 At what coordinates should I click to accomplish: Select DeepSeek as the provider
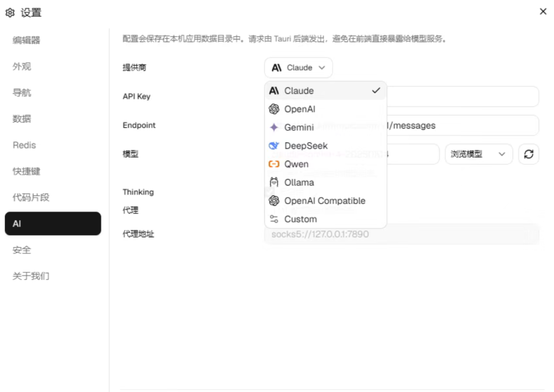[x=325, y=146]
